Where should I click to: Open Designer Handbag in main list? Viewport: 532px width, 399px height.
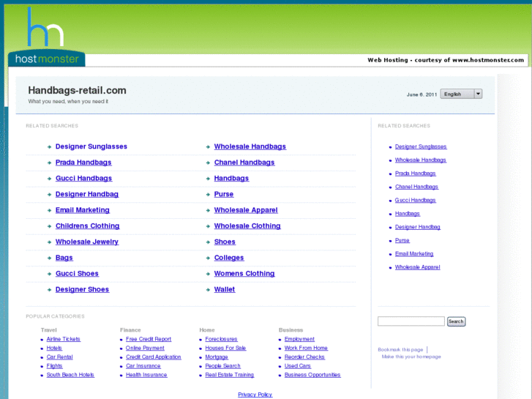[87, 194]
